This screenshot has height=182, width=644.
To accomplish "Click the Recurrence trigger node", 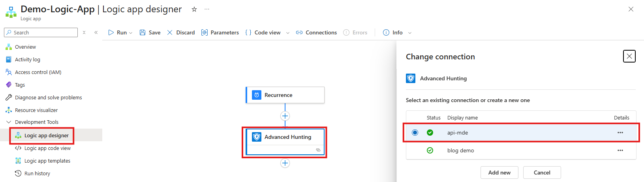I will pyautogui.click(x=285, y=95).
